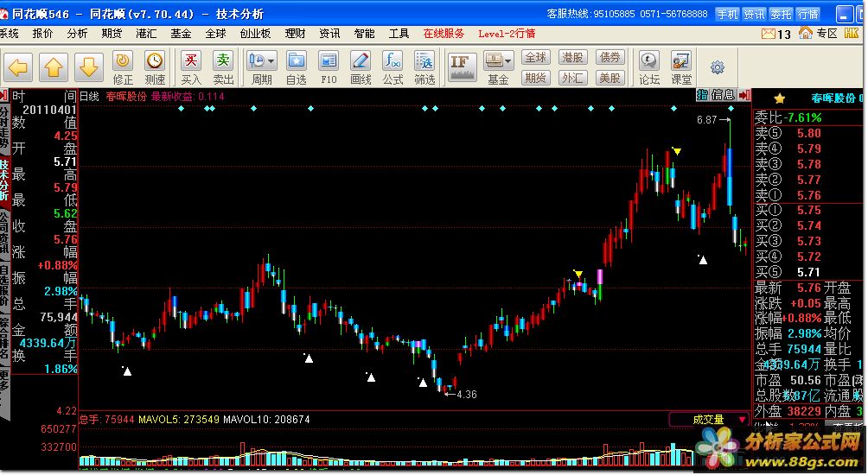Open the 资讯 menu

pos(329,34)
